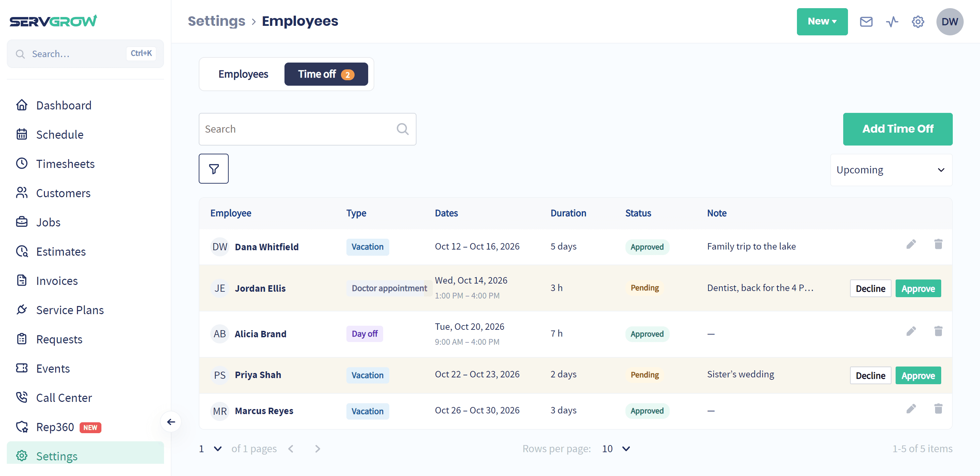Decline Jordan Ellis's doctor appointment request
Screen dimensions: 980x476
(x=870, y=288)
